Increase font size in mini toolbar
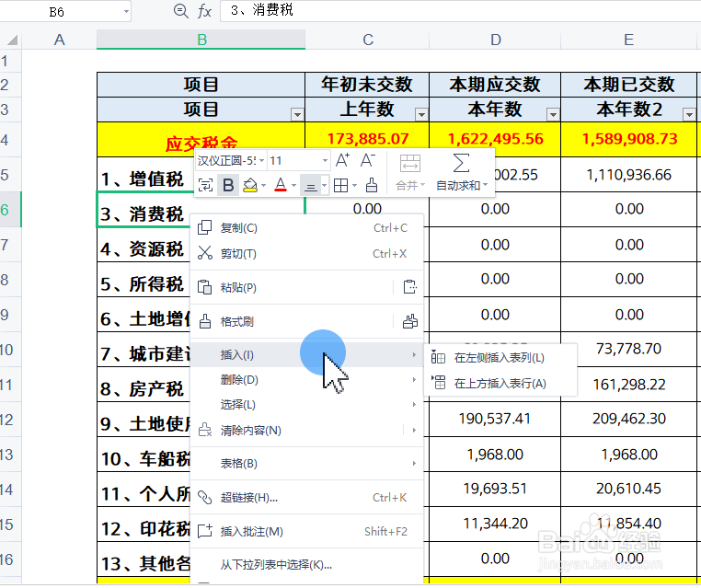Image resolution: width=701 pixels, height=588 pixels. click(x=342, y=160)
